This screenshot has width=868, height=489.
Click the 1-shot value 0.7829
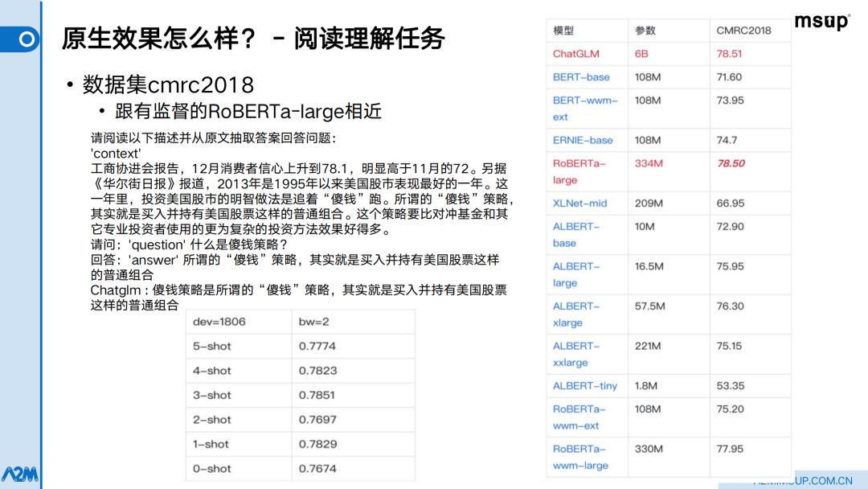point(317,444)
